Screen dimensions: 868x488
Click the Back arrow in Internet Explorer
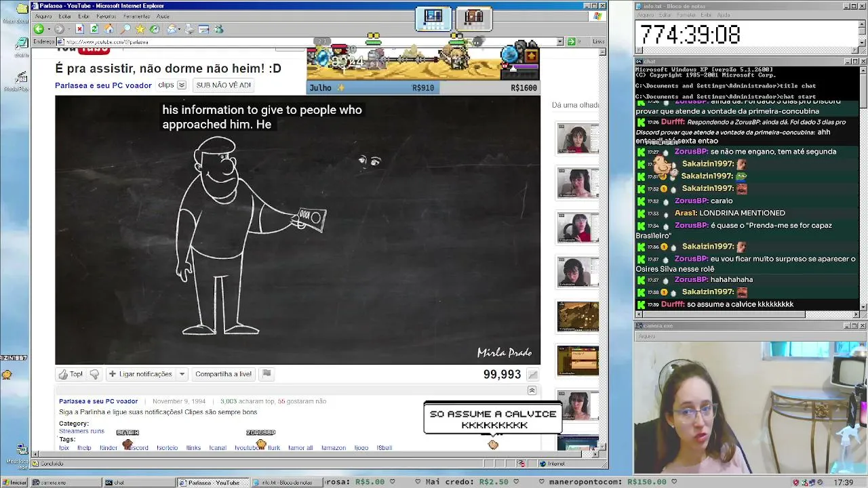click(39, 29)
